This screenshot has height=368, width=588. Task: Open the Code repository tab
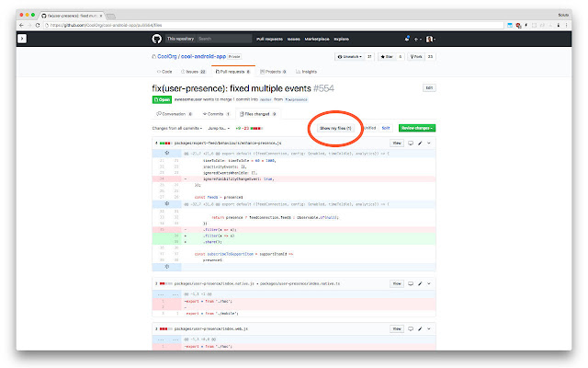(164, 72)
